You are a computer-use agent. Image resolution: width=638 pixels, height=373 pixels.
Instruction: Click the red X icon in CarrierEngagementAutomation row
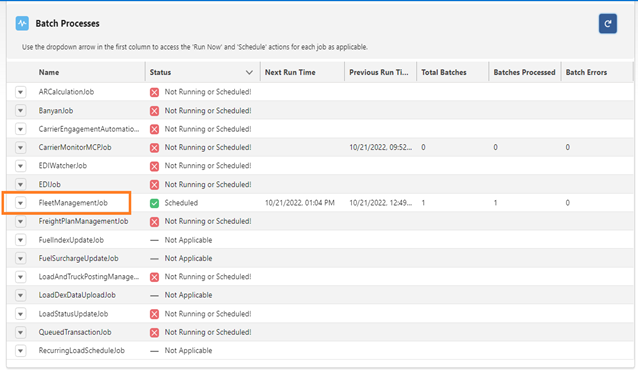tap(154, 129)
